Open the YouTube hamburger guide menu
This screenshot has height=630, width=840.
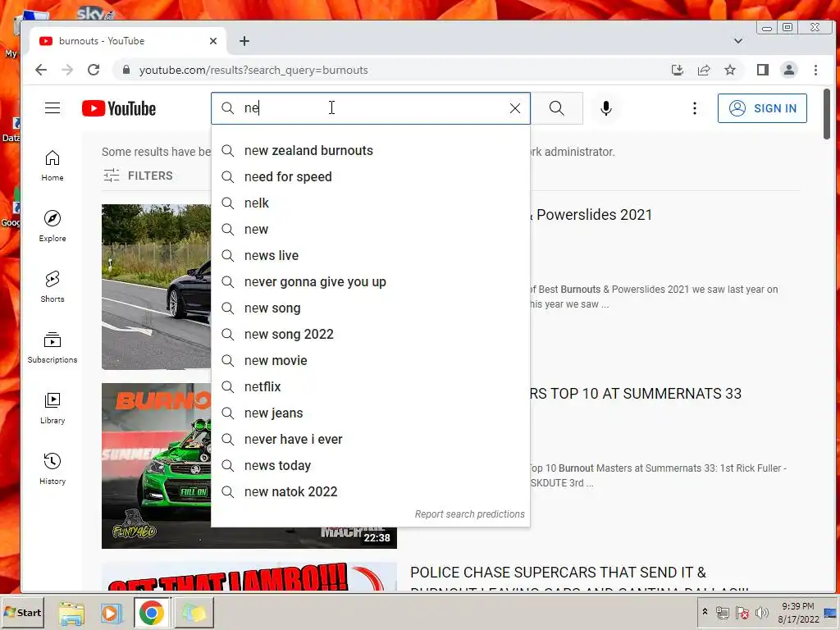click(x=52, y=108)
